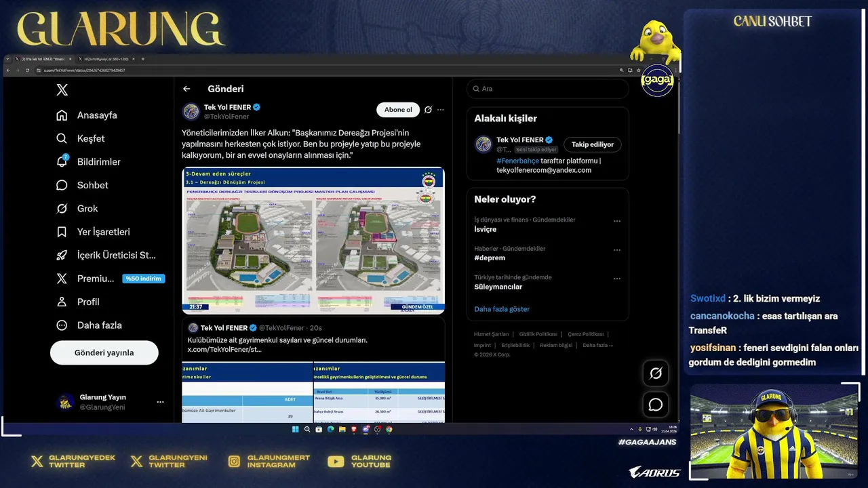Open post more options menu
This screenshot has height=488, width=868.
[441, 110]
